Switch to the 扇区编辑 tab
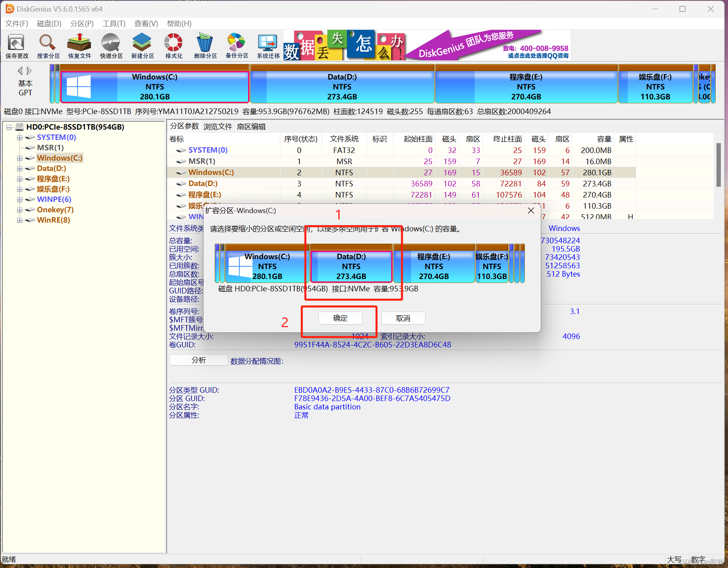Viewport: 728px width, 568px height. tap(251, 126)
